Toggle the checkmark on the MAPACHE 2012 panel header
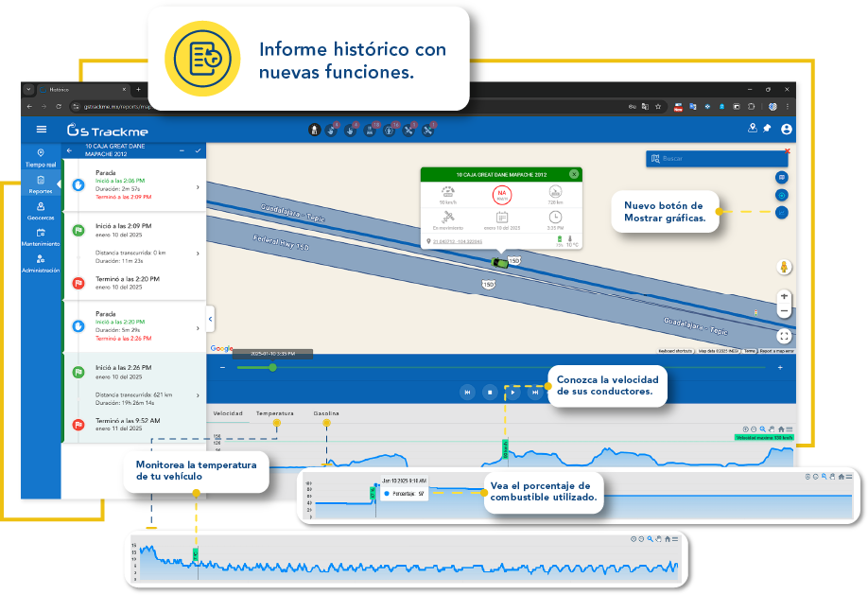This screenshot has width=868, height=595. (199, 149)
